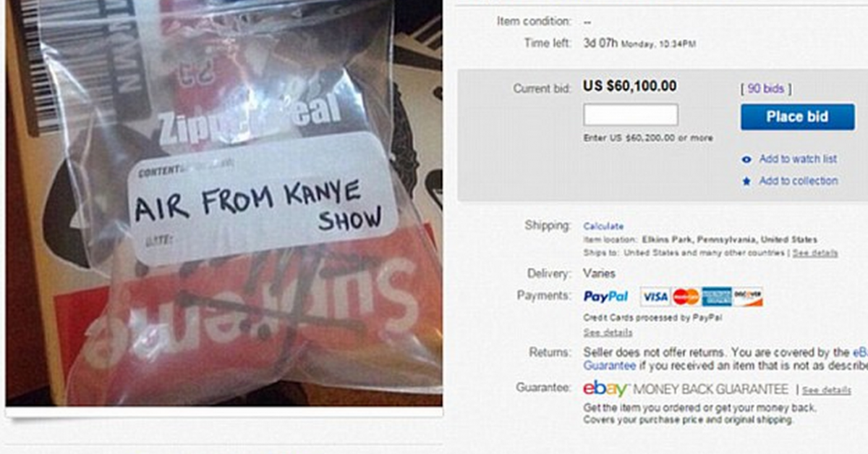Click the Add to collection link
Screen dimensions: 868x454
tap(798, 181)
